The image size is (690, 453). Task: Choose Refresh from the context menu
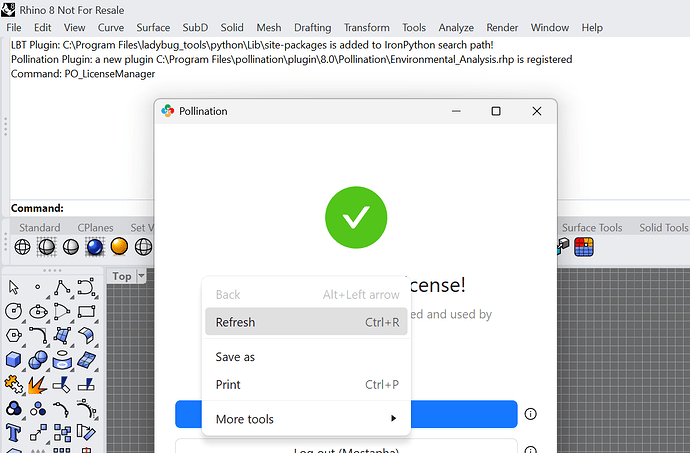pyautogui.click(x=306, y=322)
